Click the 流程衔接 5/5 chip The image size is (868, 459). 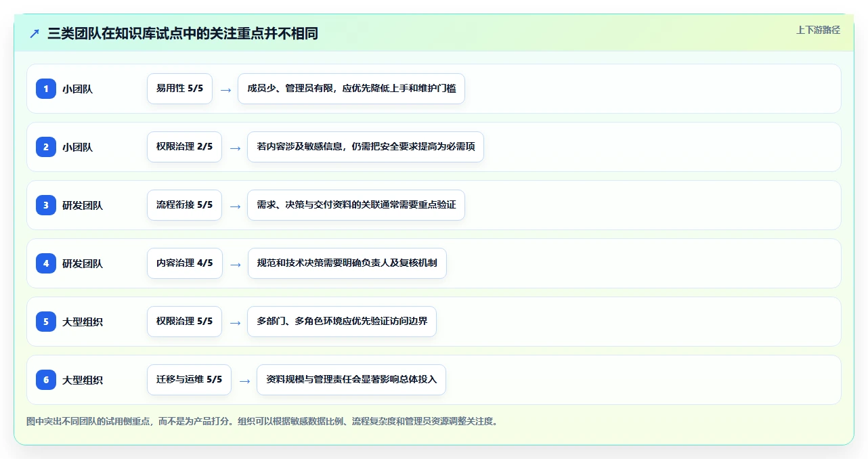click(184, 205)
